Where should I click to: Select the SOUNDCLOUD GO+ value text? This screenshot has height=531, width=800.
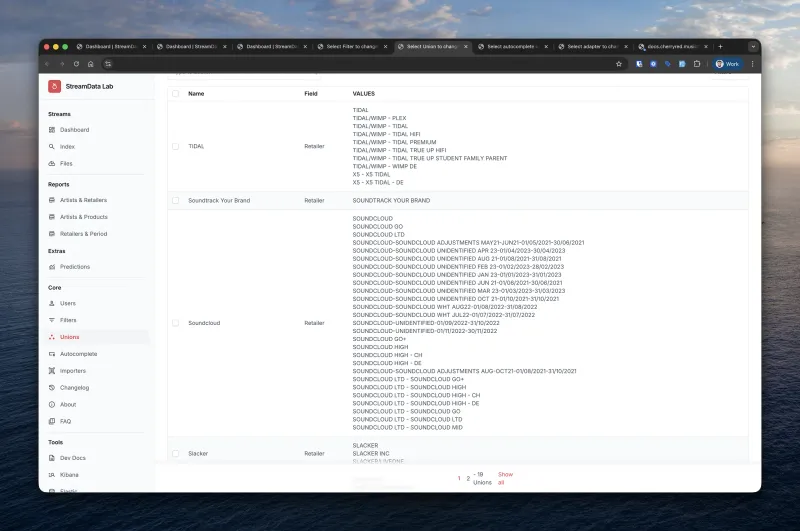coord(379,339)
